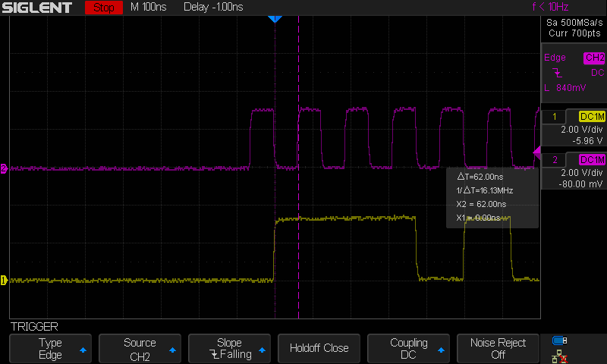This screenshot has width=607, height=364.
Task: Open the Slope Falling dropdown
Action: coord(229,348)
